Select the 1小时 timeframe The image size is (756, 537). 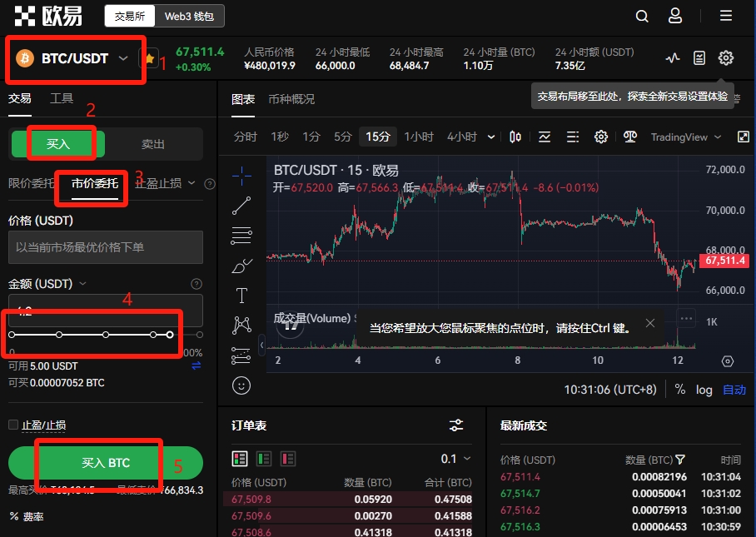419,137
